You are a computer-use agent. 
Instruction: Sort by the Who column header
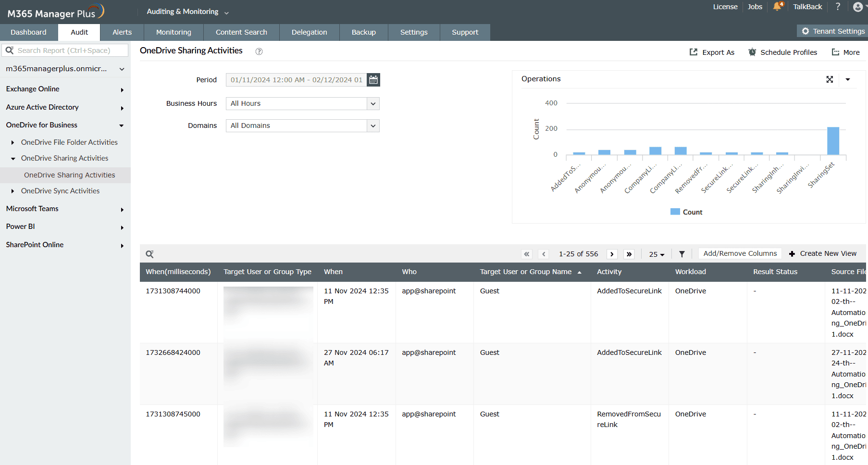point(409,272)
